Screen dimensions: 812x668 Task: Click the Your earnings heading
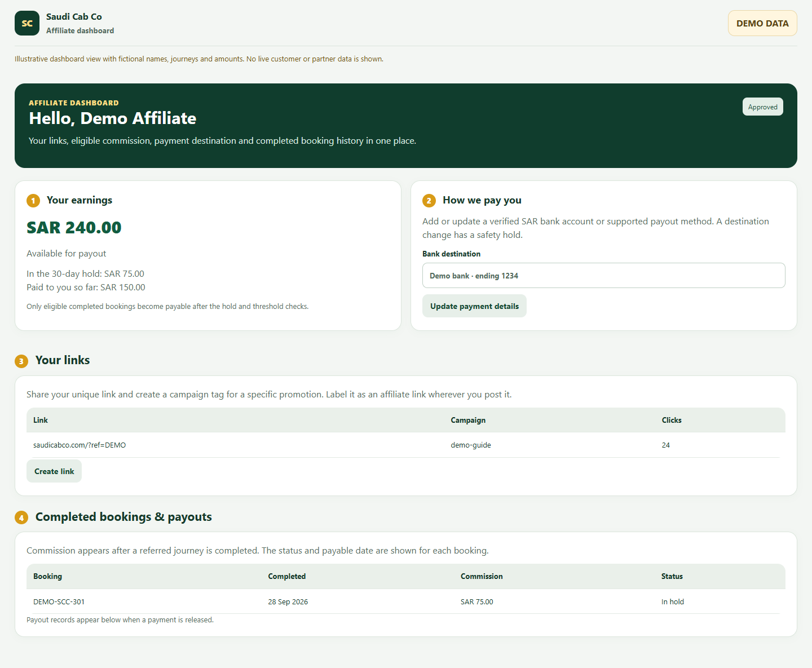tap(80, 200)
